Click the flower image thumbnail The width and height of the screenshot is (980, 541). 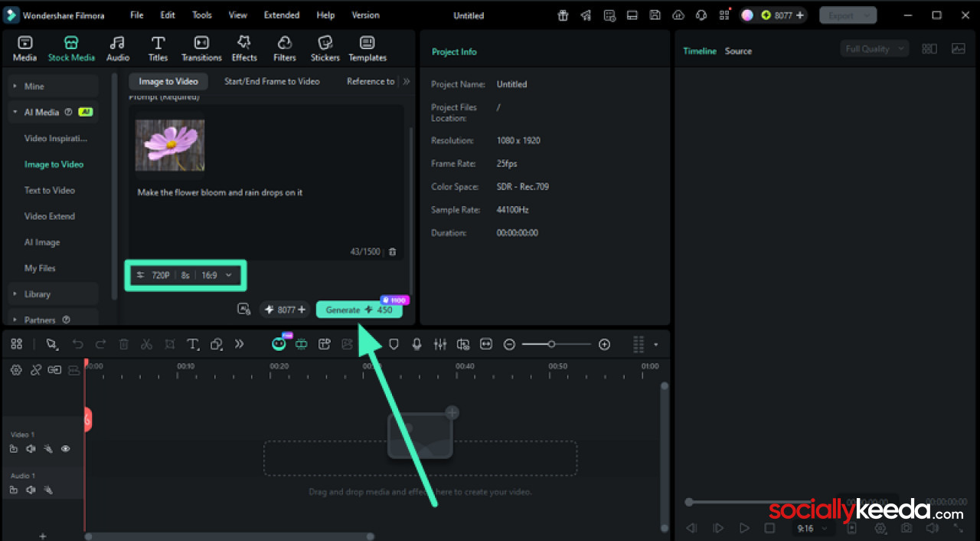click(x=170, y=145)
